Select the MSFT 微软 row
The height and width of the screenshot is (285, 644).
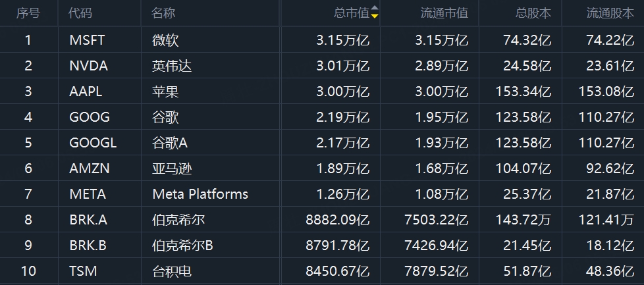point(322,40)
